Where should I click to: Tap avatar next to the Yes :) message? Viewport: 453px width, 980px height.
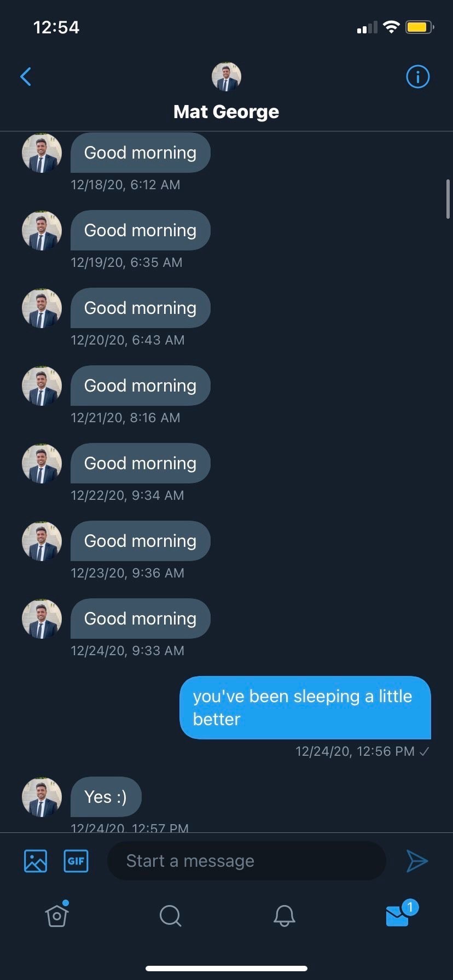tap(42, 797)
